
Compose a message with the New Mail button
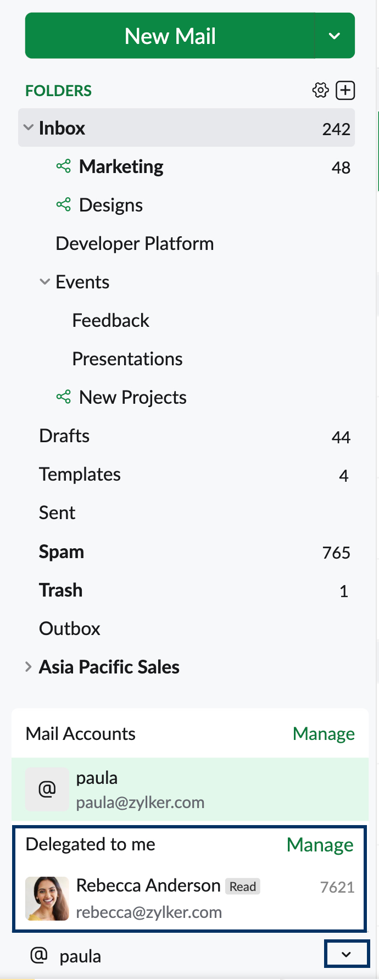coord(170,36)
